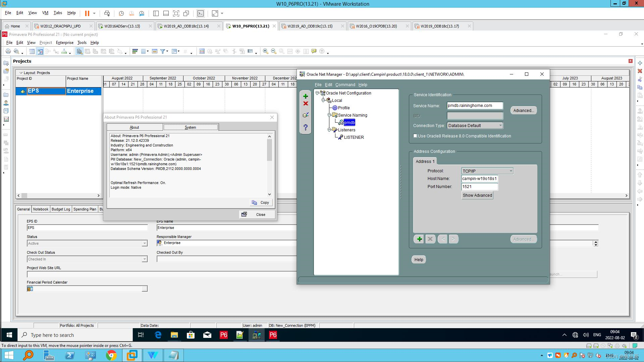Click the P6 Print toolbar icon
Screen dimensions: 644x362
pos(8,51)
